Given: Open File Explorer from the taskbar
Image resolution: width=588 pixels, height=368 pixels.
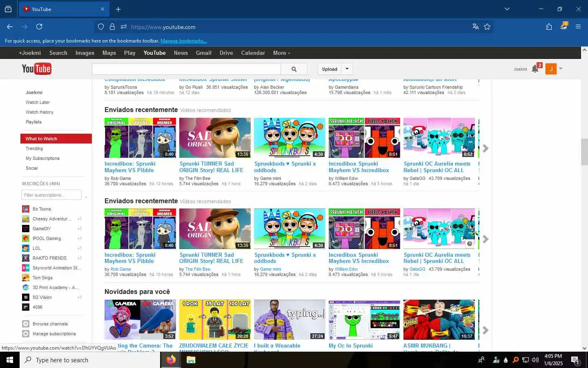Looking at the screenshot, I should point(191,360).
